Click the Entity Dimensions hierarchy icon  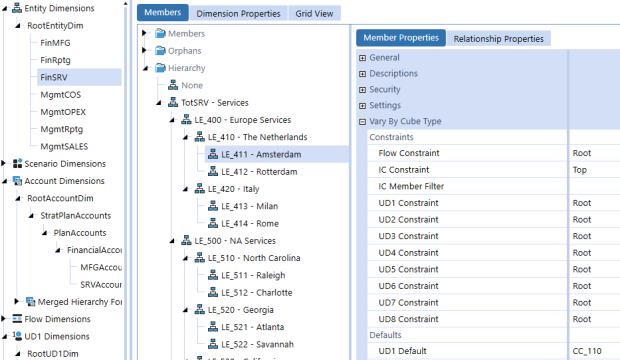click(17, 8)
